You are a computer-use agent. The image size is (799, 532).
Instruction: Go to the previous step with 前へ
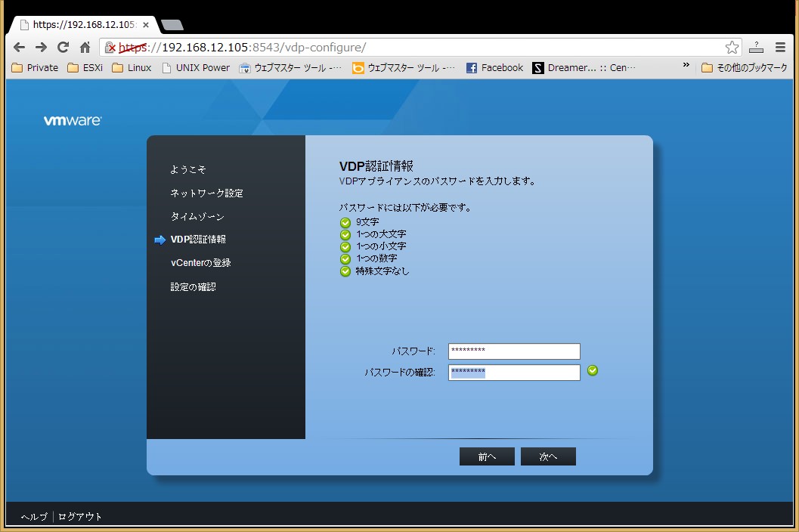coord(487,456)
